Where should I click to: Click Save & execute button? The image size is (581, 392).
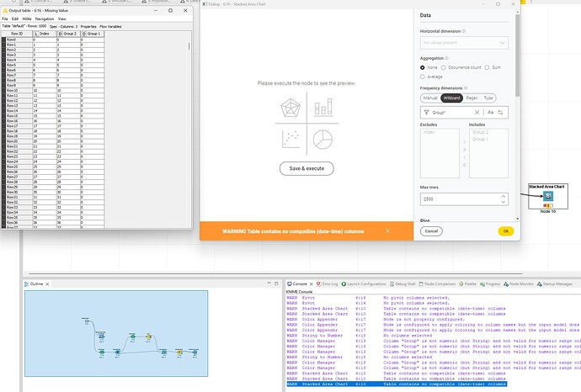[306, 168]
